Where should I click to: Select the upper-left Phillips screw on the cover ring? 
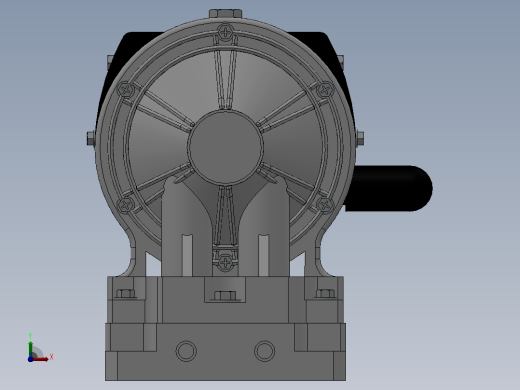126,90
